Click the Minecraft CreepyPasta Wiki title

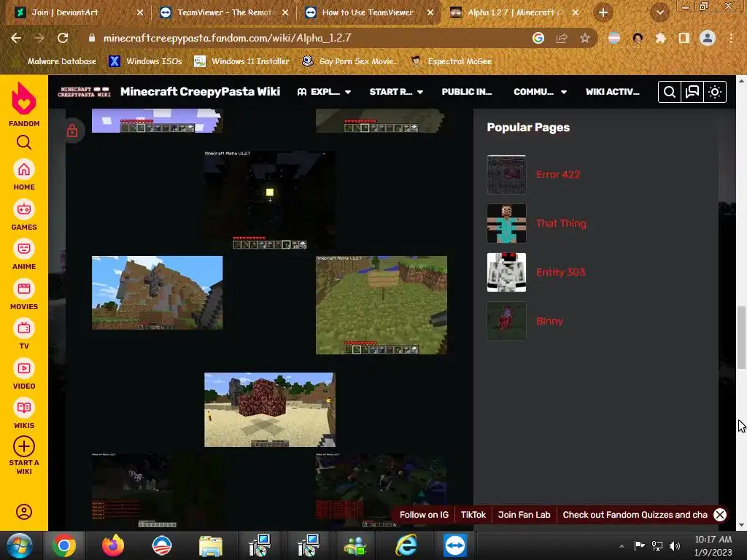click(200, 91)
